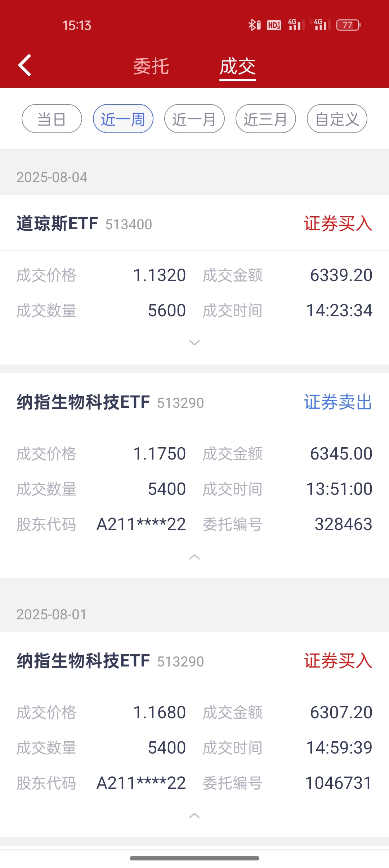Select the 当日 filter

pos(52,119)
